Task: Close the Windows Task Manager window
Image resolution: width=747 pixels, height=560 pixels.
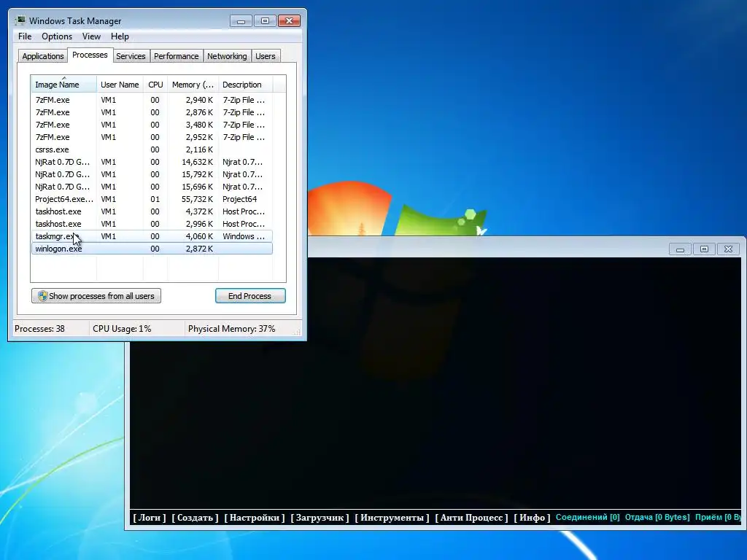Action: pyautogui.click(x=289, y=21)
